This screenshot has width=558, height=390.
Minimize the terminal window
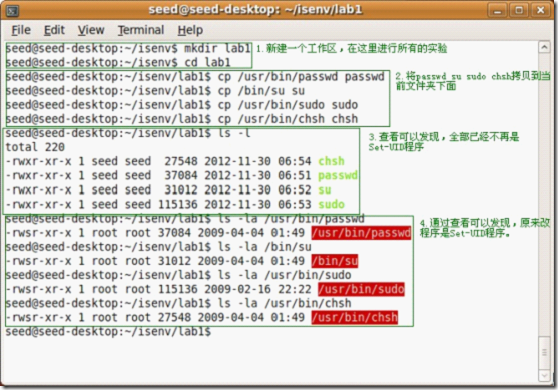click(497, 10)
